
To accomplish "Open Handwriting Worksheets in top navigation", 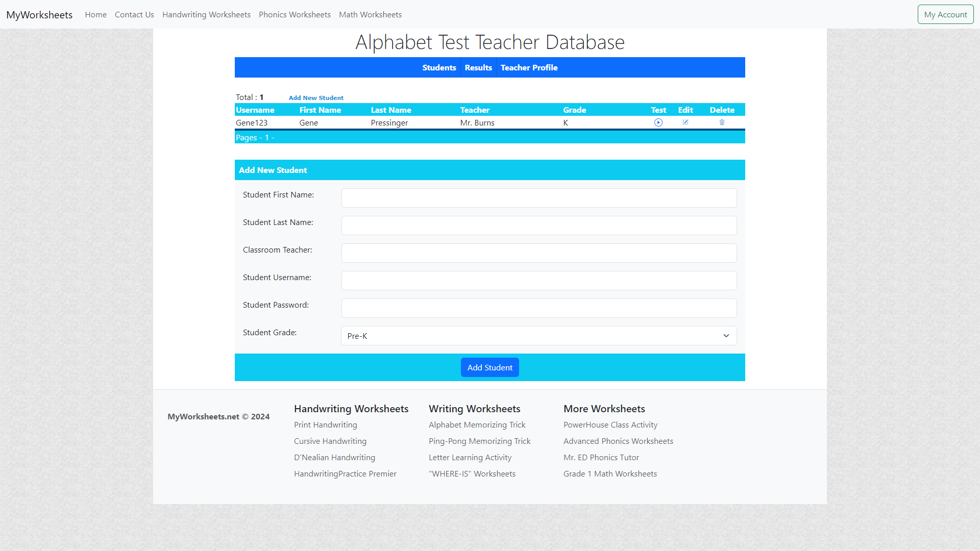I will click(x=206, y=14).
